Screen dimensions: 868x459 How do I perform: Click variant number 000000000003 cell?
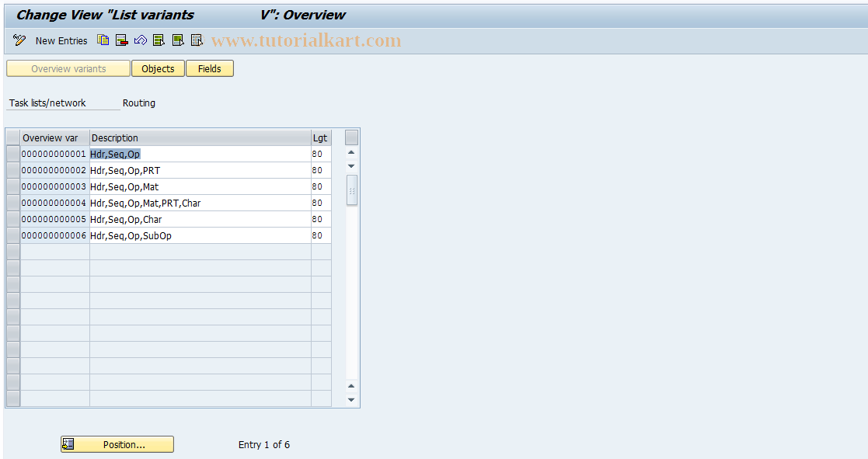pyautogui.click(x=55, y=186)
